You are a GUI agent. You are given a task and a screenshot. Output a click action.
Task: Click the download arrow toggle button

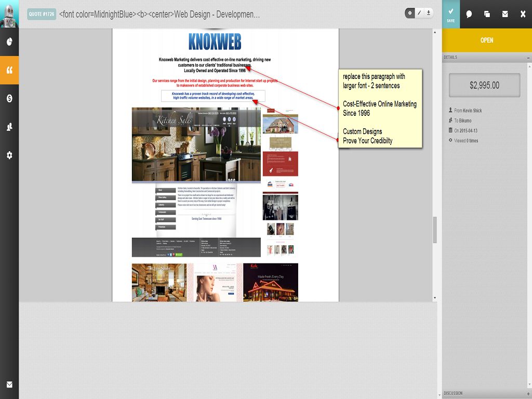429,13
